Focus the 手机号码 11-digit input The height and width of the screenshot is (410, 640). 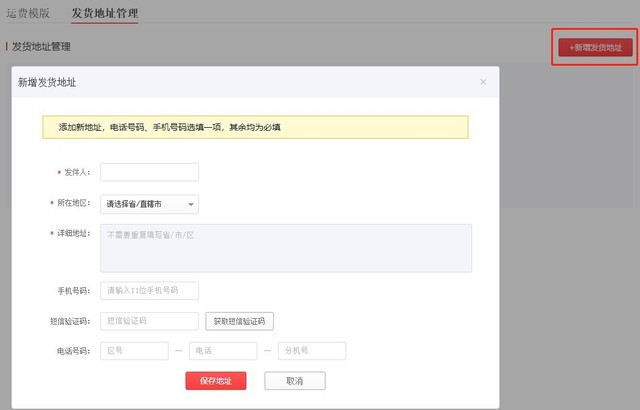pos(149,290)
